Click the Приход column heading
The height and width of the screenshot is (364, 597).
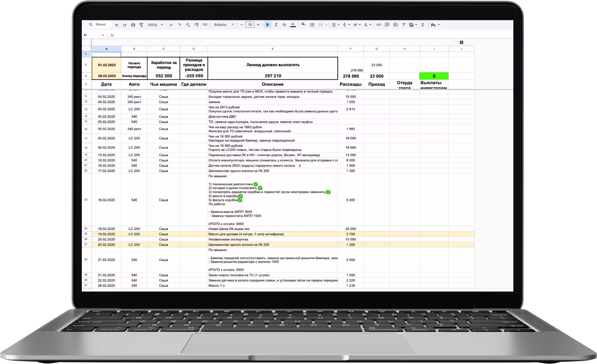tap(376, 84)
